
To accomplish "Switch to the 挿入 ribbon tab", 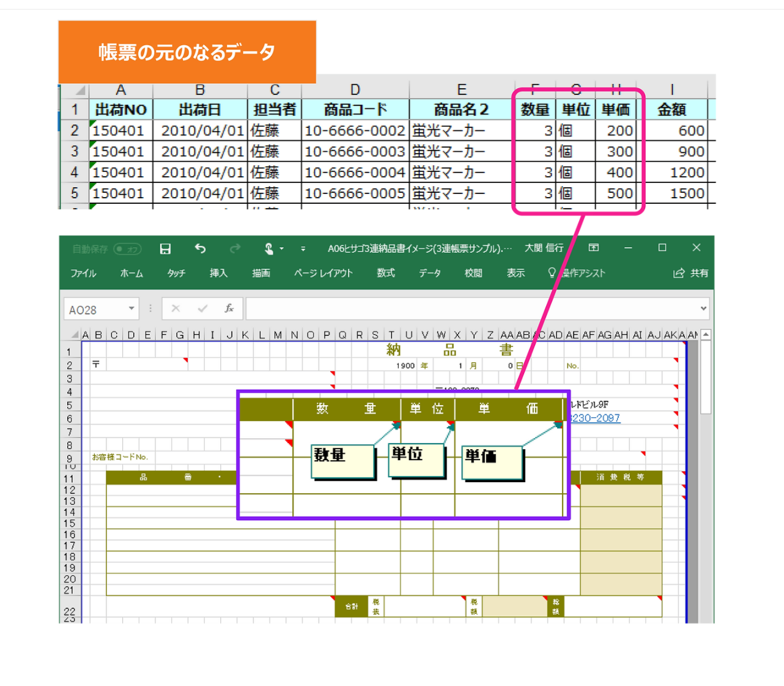I will [x=218, y=273].
